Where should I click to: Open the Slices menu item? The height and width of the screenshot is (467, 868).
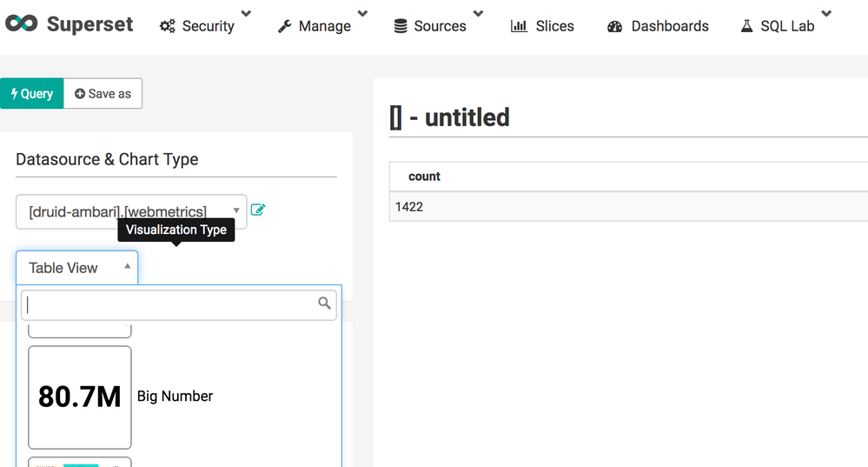(x=554, y=26)
